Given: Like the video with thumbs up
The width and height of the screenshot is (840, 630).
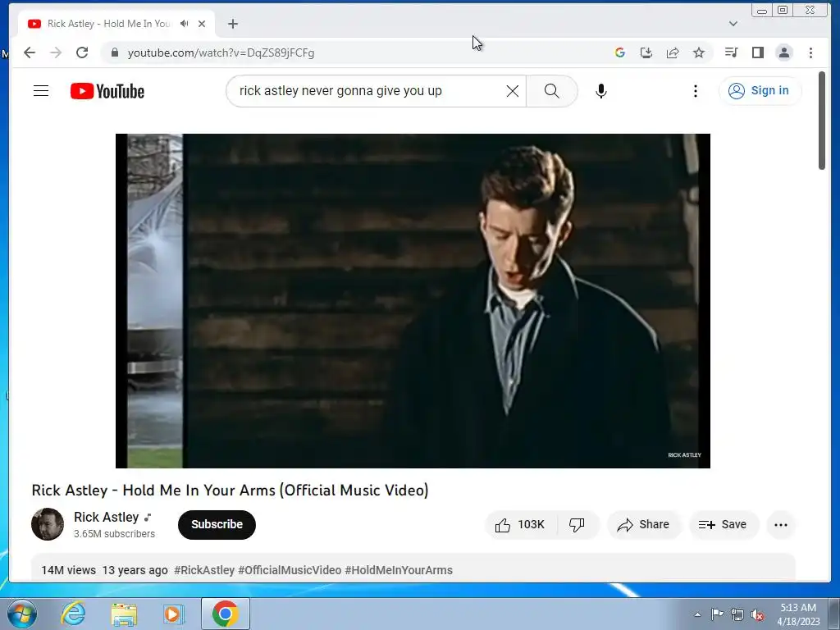Looking at the screenshot, I should tap(520, 524).
